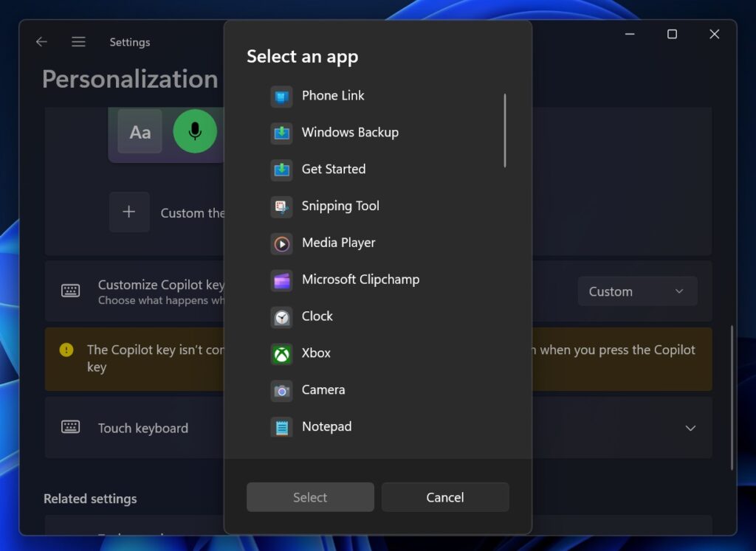756x551 pixels.
Task: Select the Clock app icon
Action: 281,317
